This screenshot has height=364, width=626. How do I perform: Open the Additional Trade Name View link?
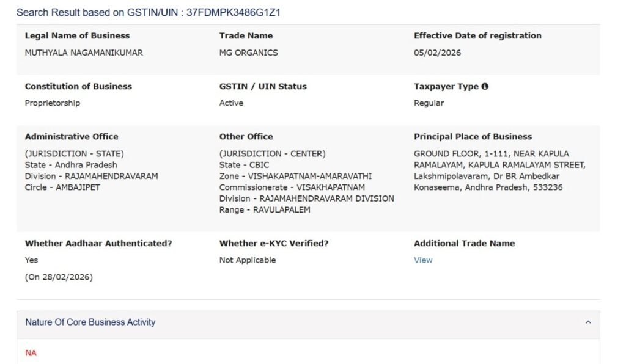pos(423,260)
